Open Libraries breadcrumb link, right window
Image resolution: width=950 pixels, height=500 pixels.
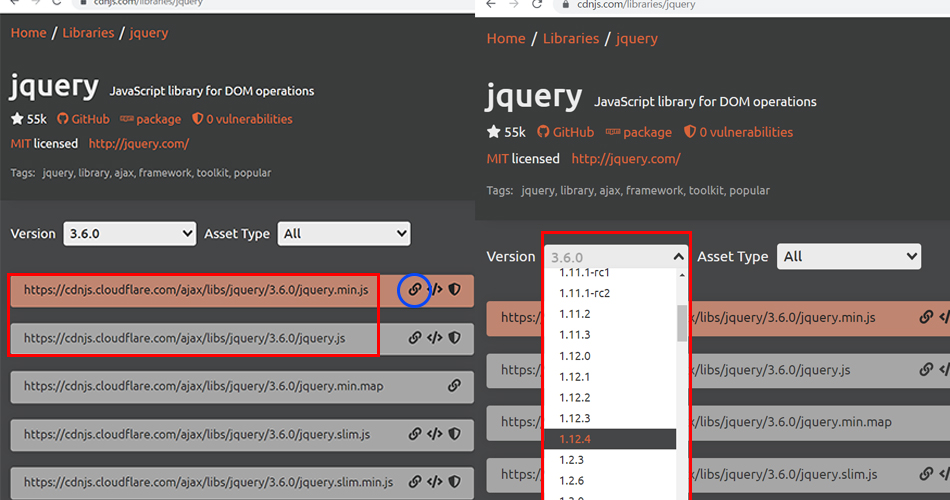pos(571,38)
